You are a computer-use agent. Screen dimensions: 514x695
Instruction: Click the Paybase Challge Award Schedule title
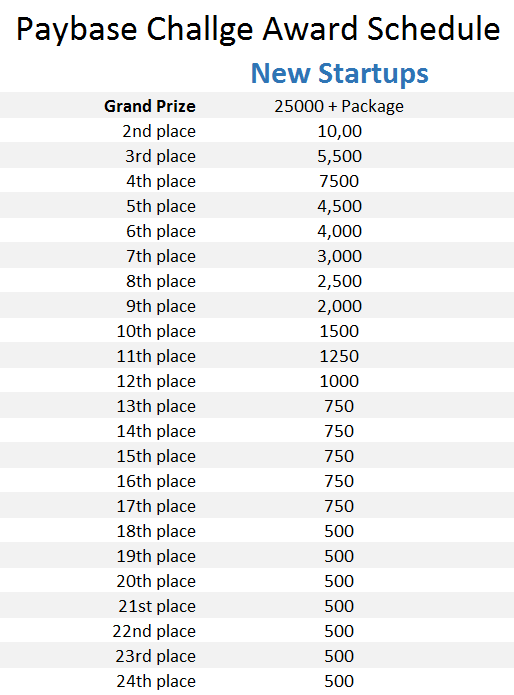tap(258, 29)
